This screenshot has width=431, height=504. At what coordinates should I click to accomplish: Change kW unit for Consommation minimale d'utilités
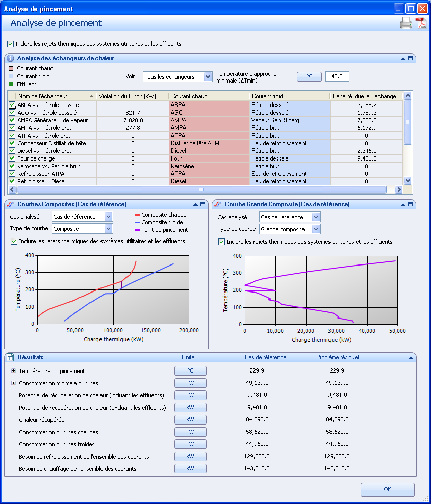click(190, 383)
